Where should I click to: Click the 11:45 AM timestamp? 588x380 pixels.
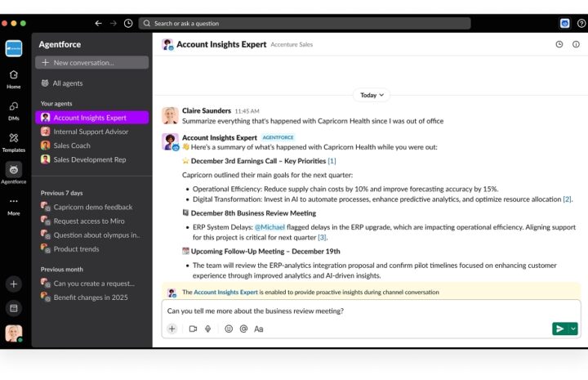click(x=247, y=111)
